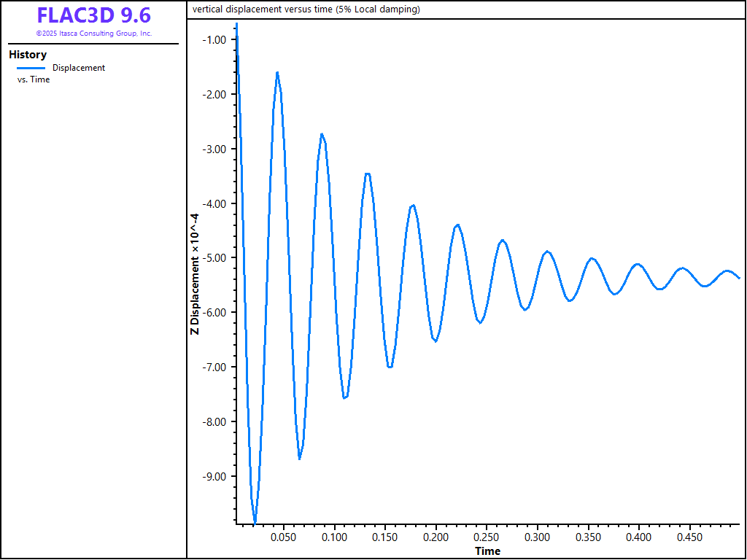Image resolution: width=747 pixels, height=560 pixels.
Task: Pick the 0.100 x-axis tick label
Action: click(335, 537)
